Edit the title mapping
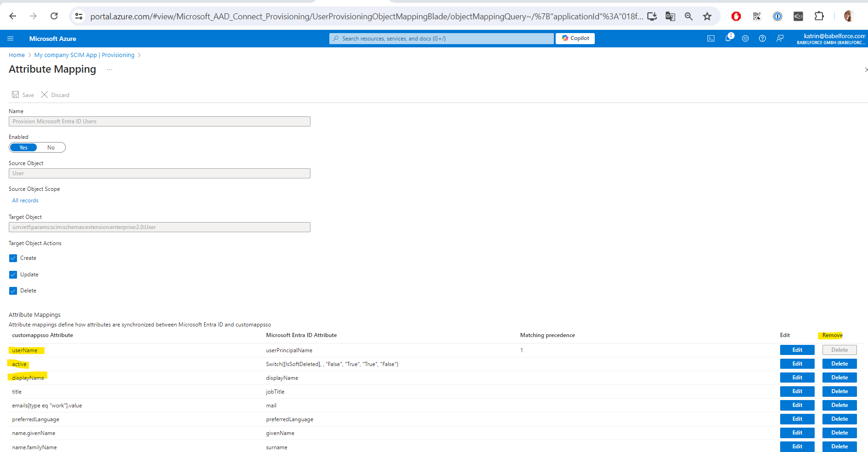The image size is (868, 452). 797,391
